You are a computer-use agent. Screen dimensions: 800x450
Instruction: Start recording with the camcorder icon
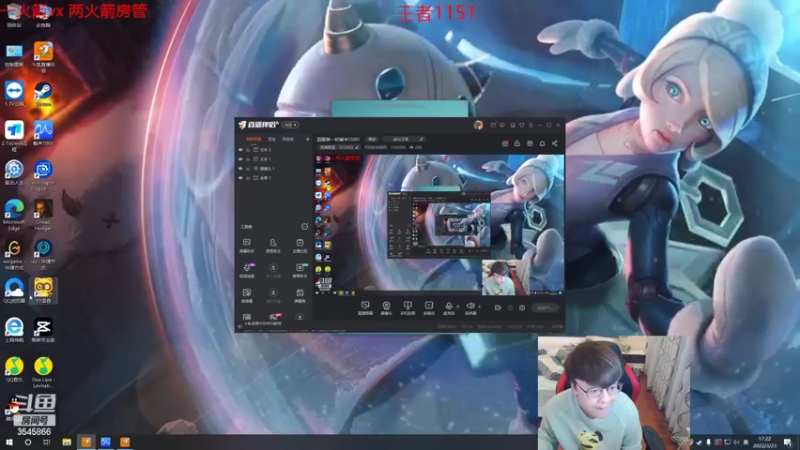click(497, 308)
